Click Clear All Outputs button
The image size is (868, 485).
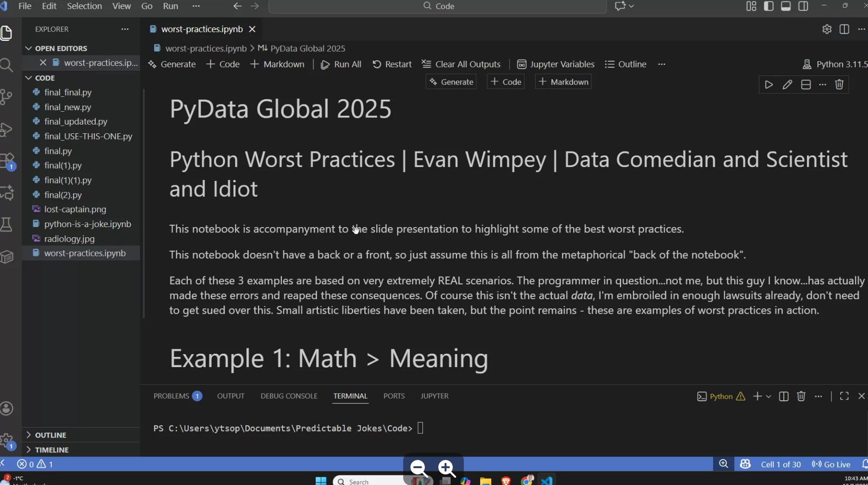tap(461, 64)
